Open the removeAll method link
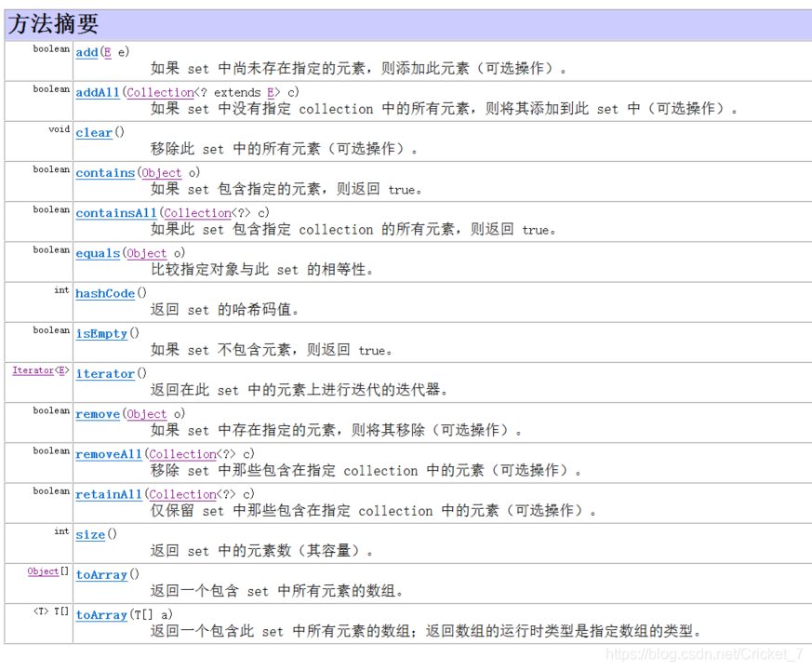 pos(109,454)
